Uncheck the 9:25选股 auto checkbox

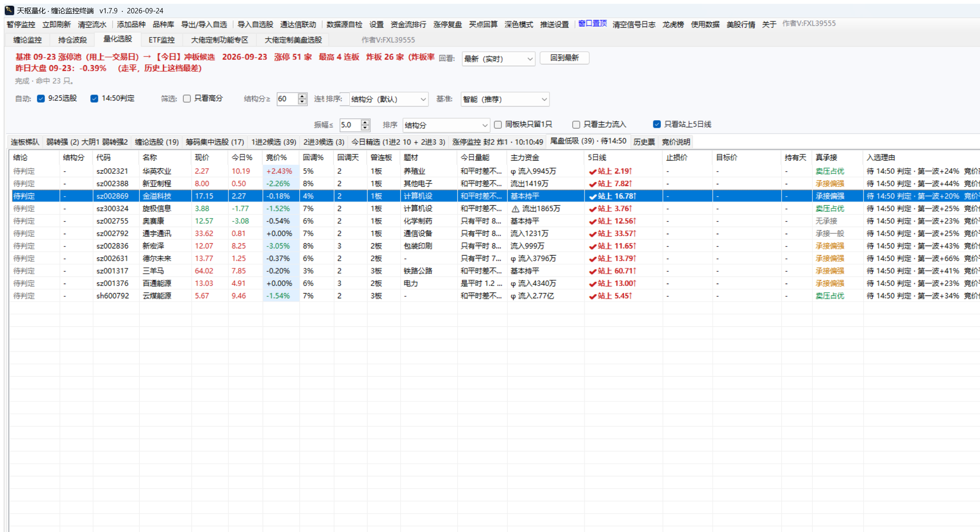coord(41,98)
